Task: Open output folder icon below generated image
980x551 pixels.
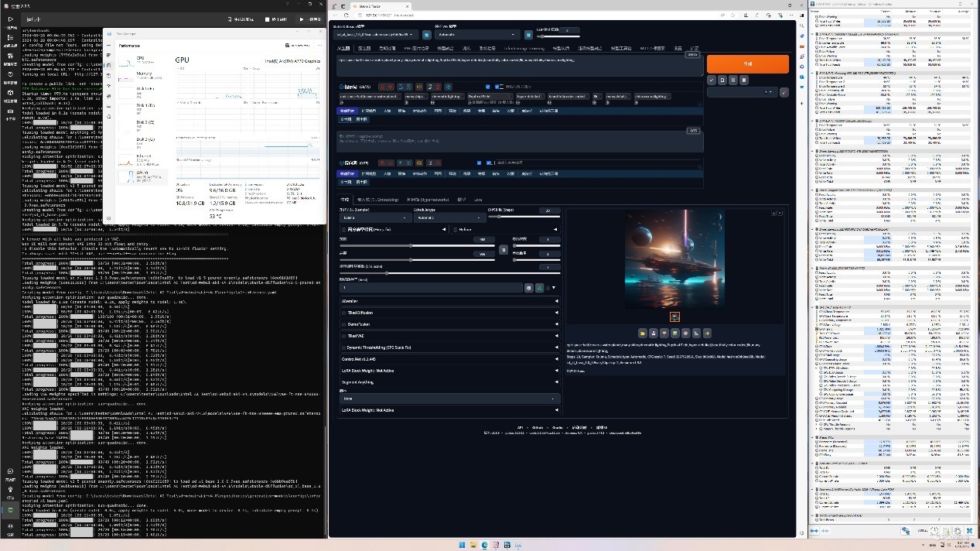Action: point(643,333)
